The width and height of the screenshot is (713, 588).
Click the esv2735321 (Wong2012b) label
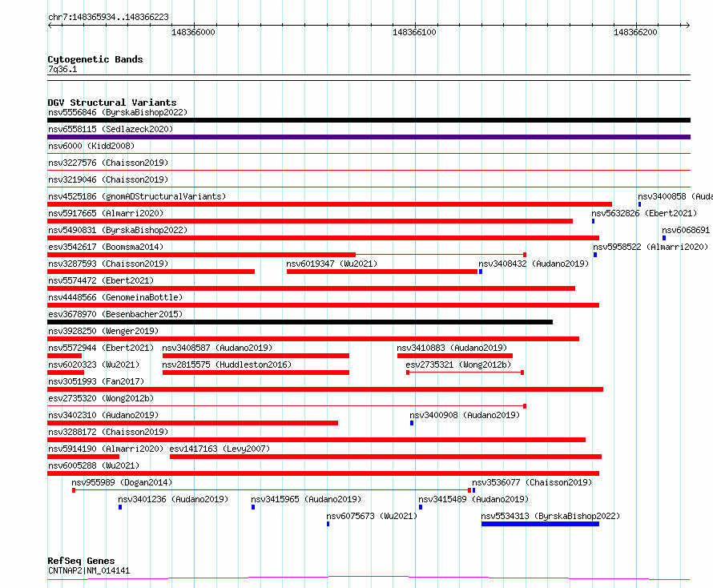coord(458,364)
